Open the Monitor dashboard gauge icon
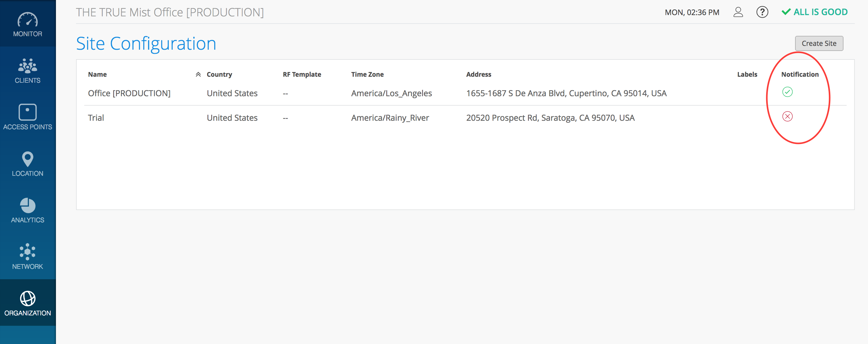 click(x=27, y=20)
